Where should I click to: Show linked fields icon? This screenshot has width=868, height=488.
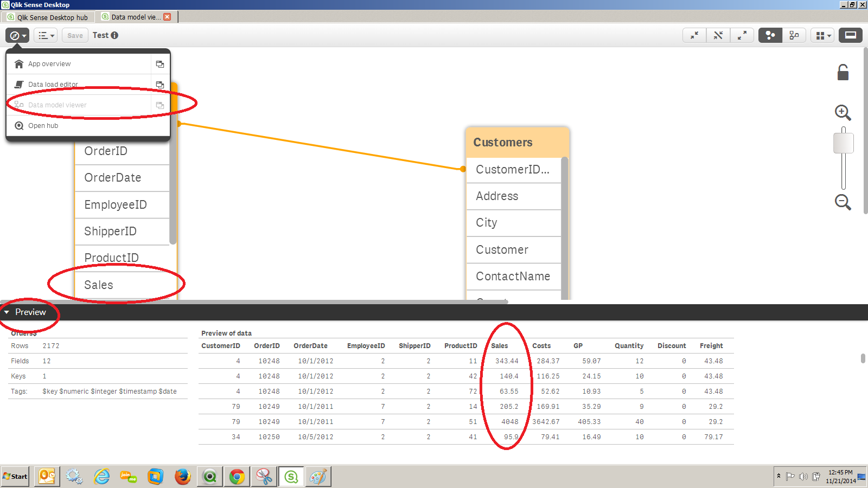click(x=718, y=35)
